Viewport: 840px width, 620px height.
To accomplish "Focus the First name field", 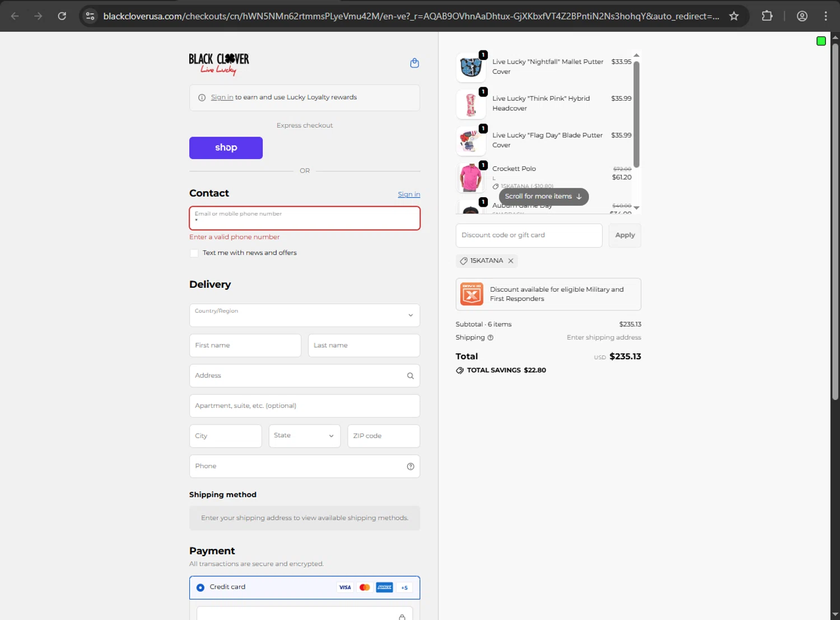I will tap(245, 346).
